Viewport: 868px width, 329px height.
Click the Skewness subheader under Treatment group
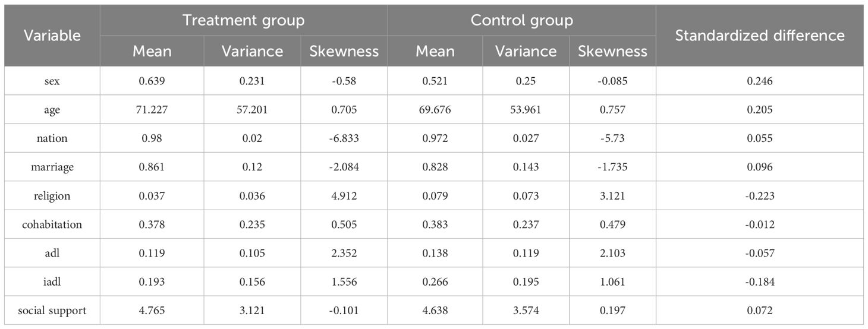coord(344,51)
